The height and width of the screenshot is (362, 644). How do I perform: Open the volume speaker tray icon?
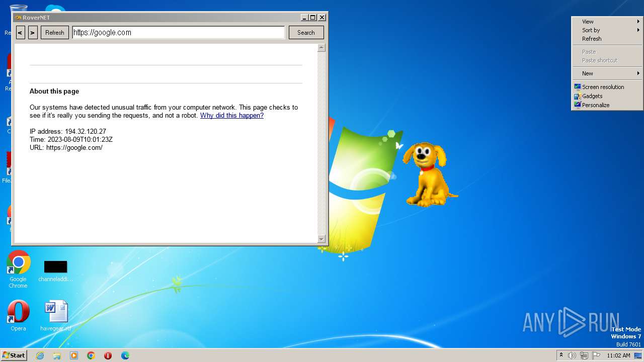click(x=572, y=355)
